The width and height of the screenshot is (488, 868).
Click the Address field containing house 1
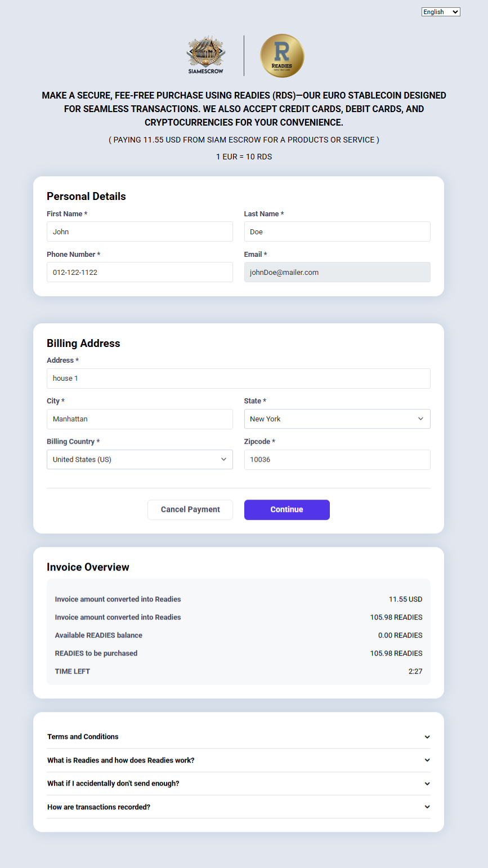[x=239, y=379]
